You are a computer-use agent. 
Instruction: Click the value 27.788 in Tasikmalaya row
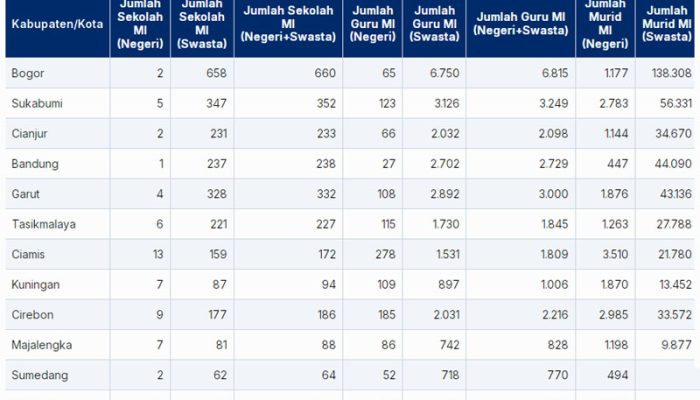[674, 224]
